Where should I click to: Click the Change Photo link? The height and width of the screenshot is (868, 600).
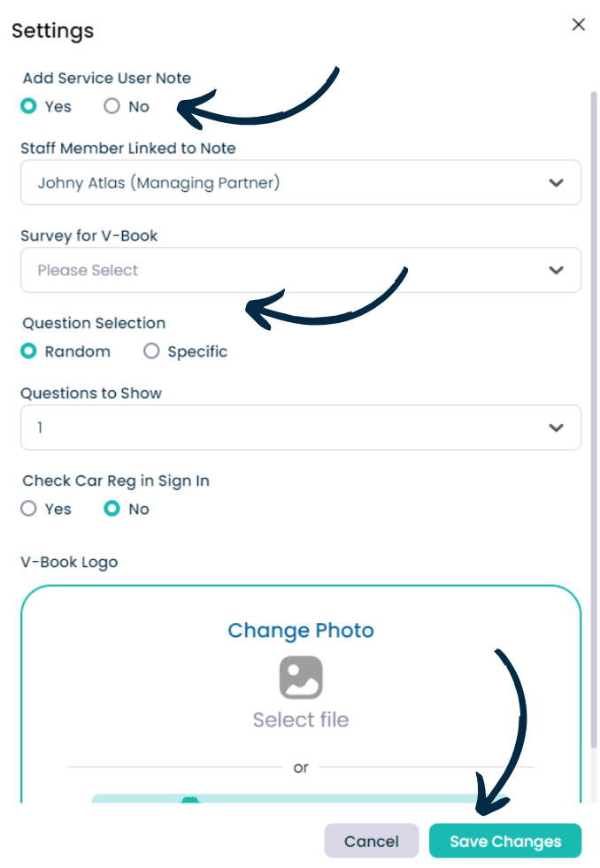click(301, 631)
